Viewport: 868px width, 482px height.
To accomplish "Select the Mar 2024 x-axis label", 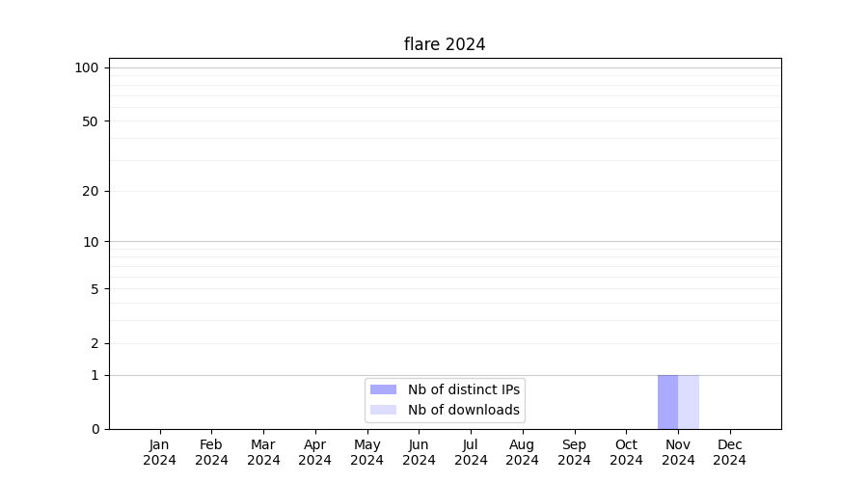I will 263,452.
